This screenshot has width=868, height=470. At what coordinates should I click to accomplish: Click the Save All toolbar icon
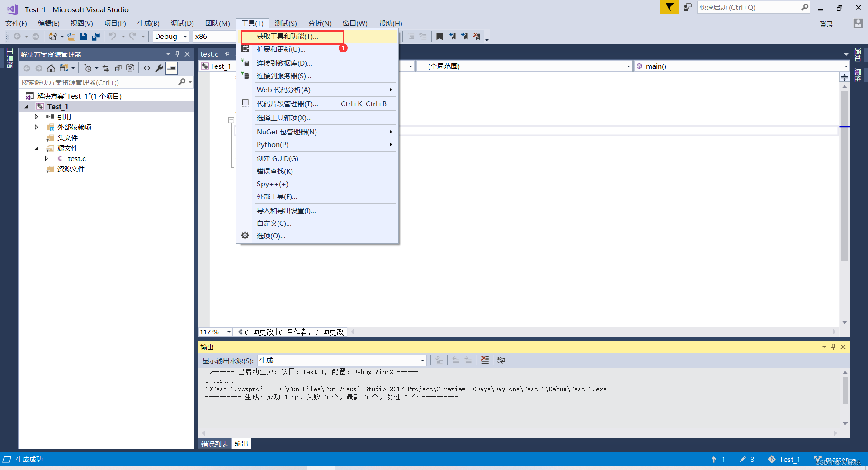[95, 36]
